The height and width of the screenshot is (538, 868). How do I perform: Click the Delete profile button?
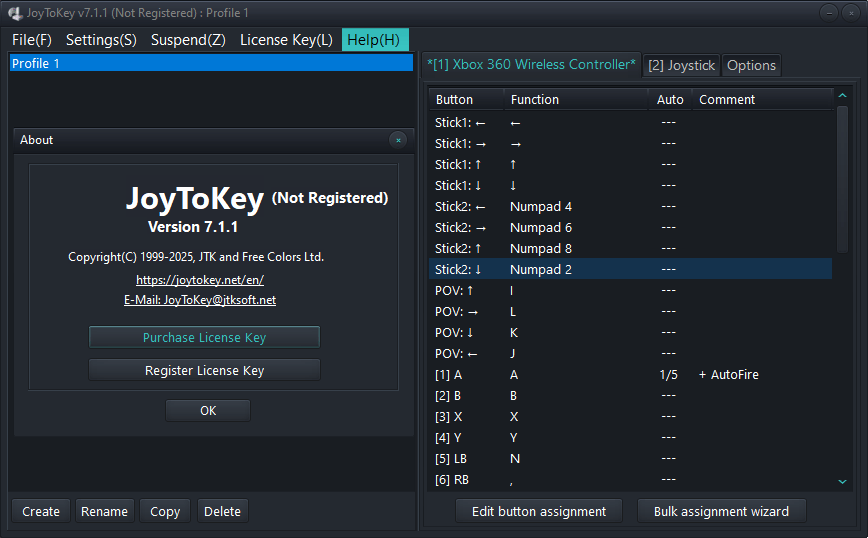pyautogui.click(x=223, y=511)
